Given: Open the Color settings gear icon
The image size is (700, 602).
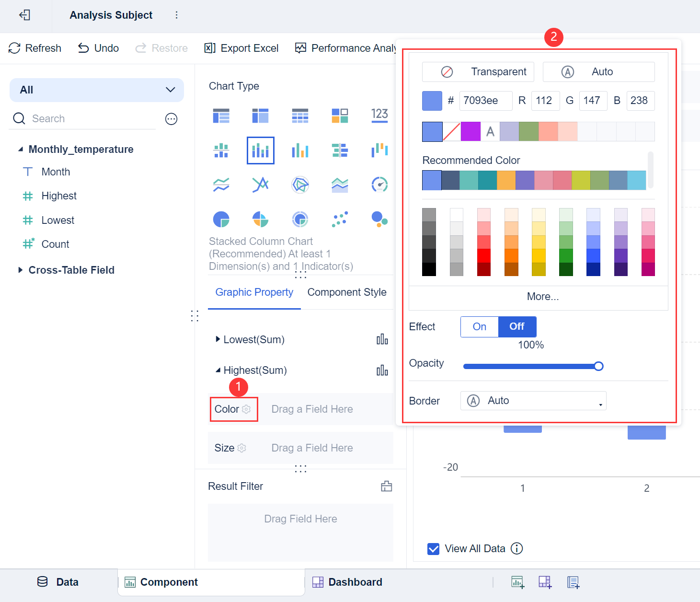Looking at the screenshot, I should click(x=246, y=409).
